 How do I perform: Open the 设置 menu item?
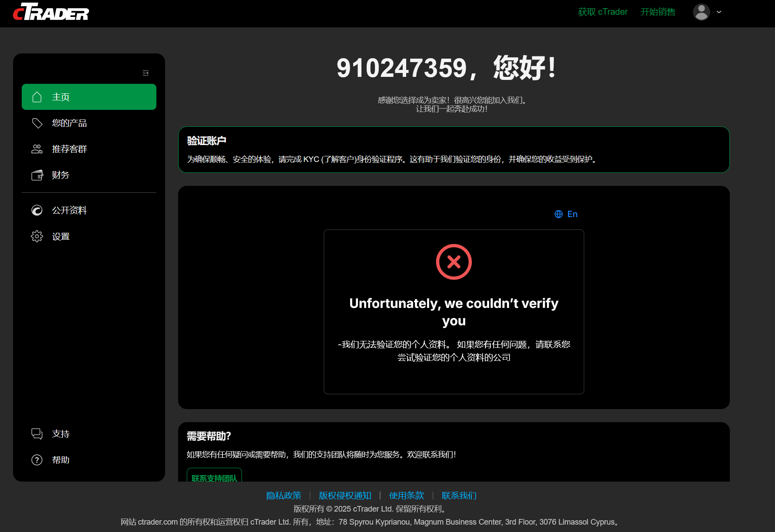[89, 236]
